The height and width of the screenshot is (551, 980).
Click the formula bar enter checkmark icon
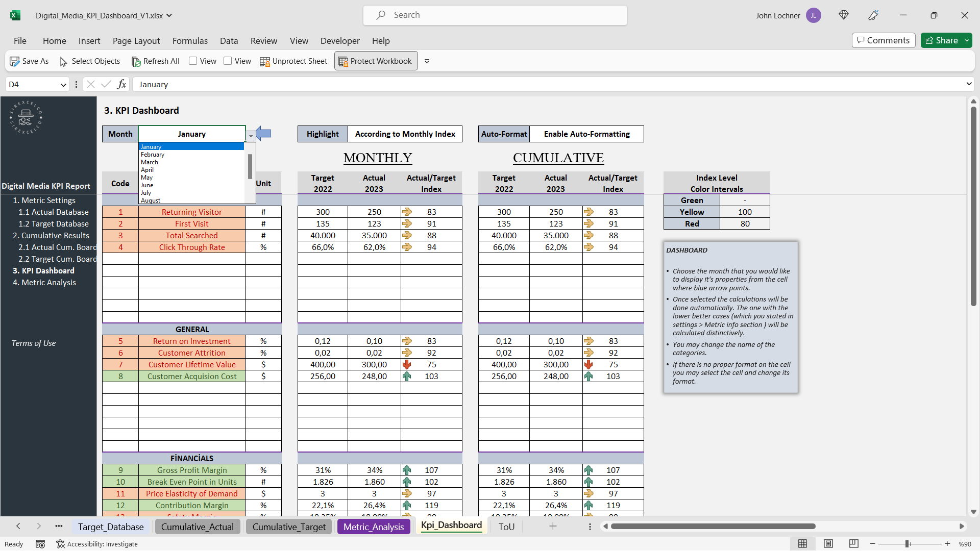click(106, 84)
